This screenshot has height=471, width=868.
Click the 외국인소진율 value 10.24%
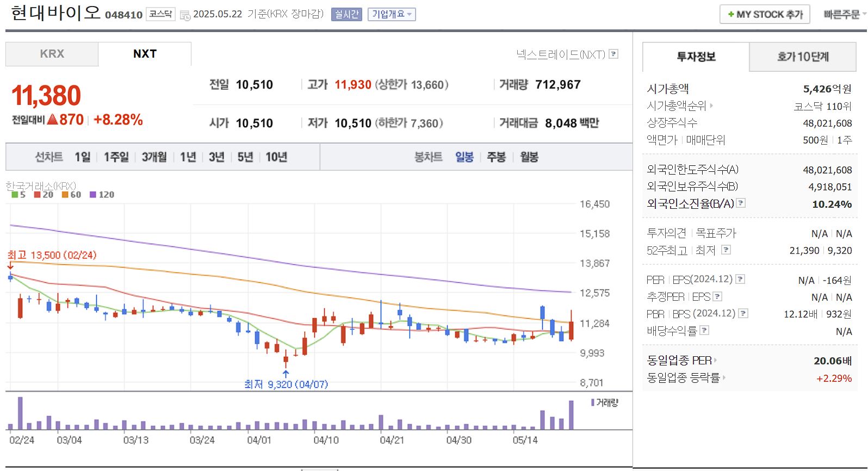(x=832, y=204)
